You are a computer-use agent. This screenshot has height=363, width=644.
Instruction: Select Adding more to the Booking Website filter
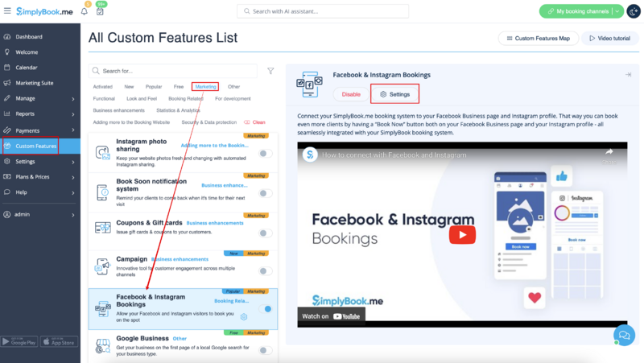pyautogui.click(x=131, y=122)
